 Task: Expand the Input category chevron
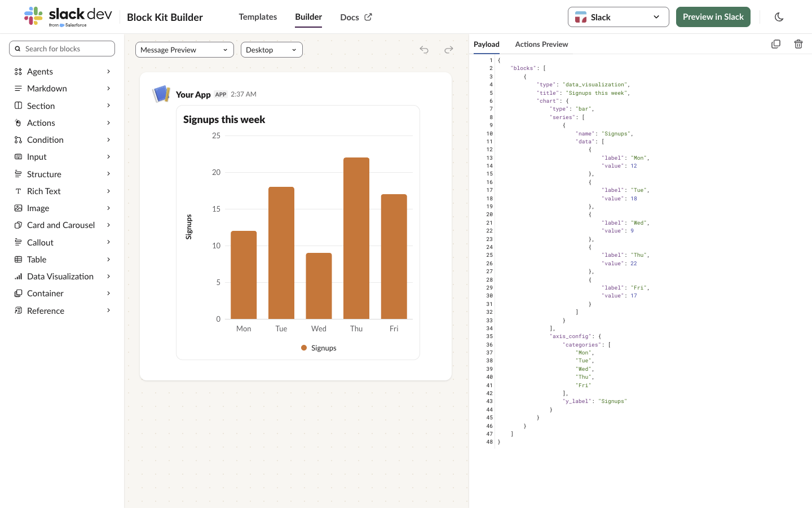pyautogui.click(x=109, y=157)
